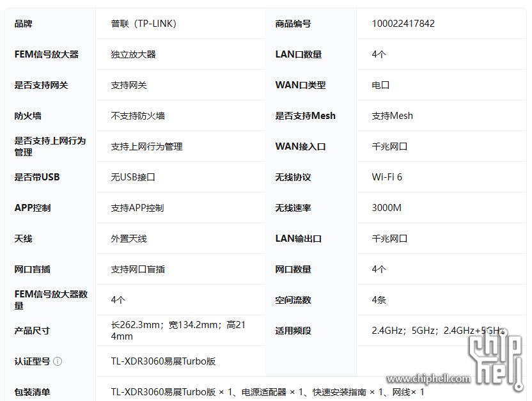Click the 适用频段 label

coord(293,331)
